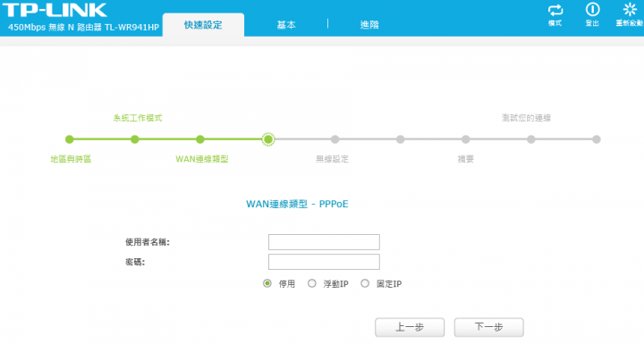Image resolution: width=644 pixels, height=344 pixels.
Task: Click the TL-WR941HP model name text
Action: click(131, 28)
